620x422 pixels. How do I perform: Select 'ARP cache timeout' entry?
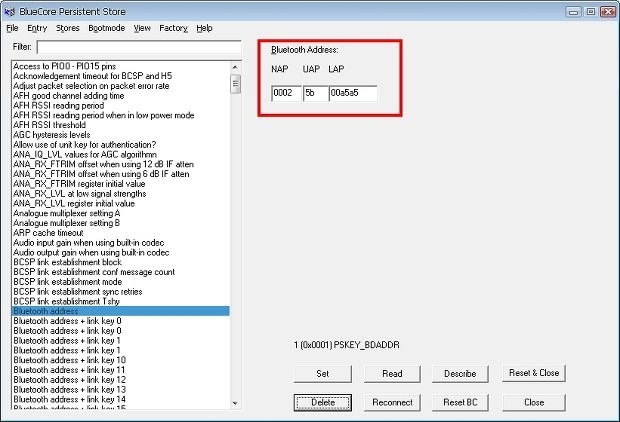pos(121,233)
